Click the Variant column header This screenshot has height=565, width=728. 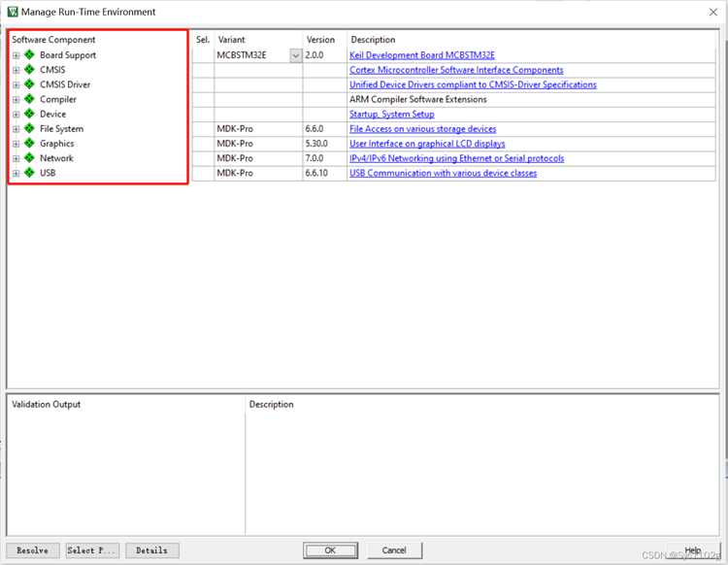coord(231,40)
